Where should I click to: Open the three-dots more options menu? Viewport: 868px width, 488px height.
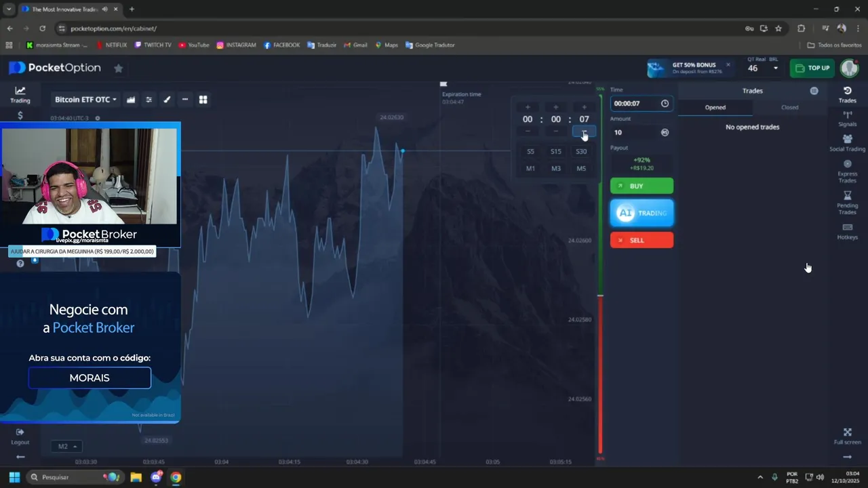tap(184, 100)
